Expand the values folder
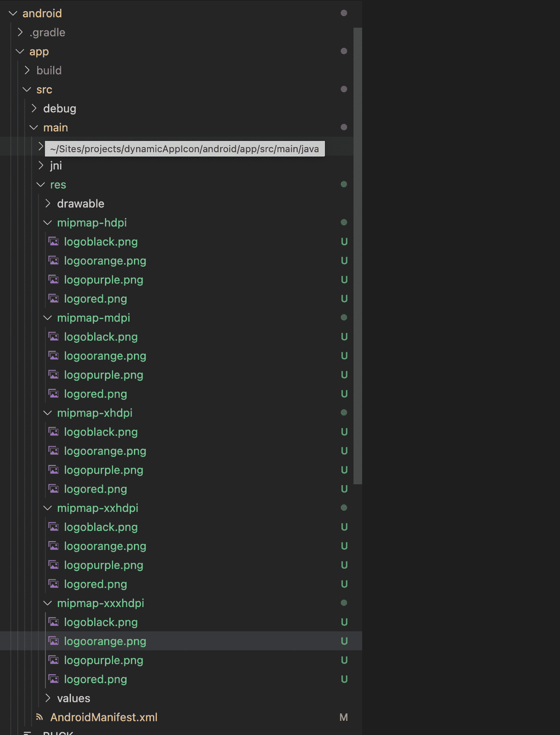Screen dimensions: 560x735 point(48,698)
